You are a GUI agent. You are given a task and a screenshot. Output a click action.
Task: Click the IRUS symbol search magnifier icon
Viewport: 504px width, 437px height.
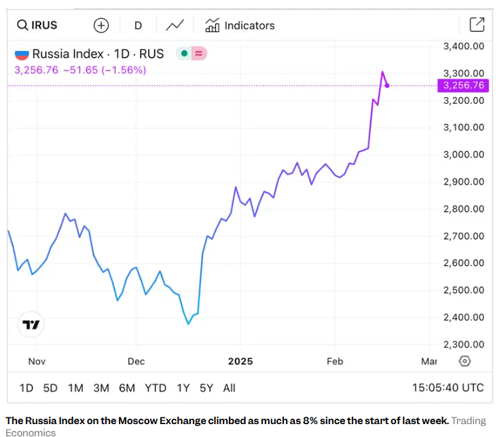pos(22,26)
